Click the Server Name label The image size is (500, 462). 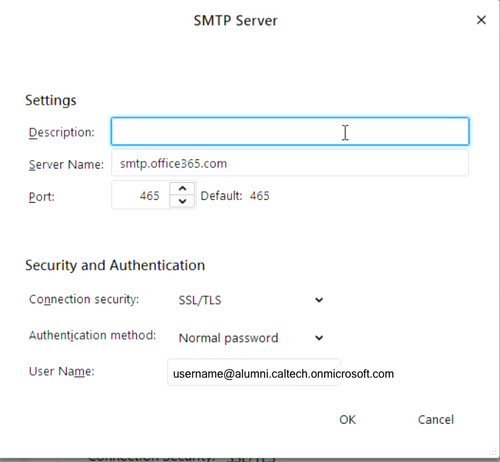[x=66, y=164]
